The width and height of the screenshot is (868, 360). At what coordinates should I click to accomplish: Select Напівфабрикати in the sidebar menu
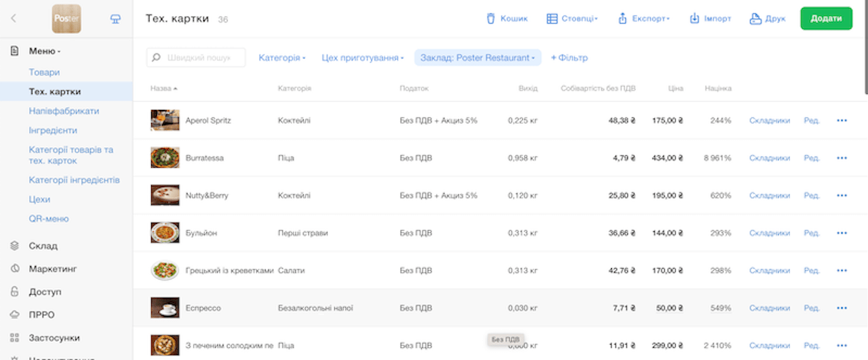click(64, 111)
